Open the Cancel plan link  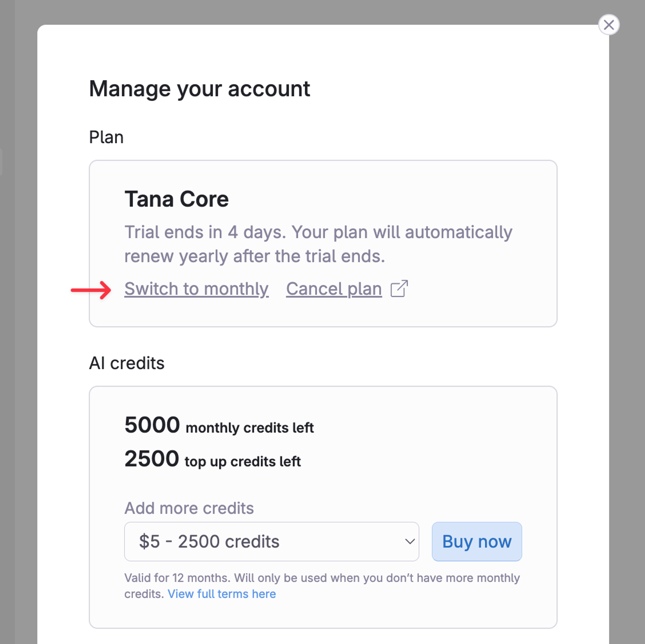click(x=334, y=289)
